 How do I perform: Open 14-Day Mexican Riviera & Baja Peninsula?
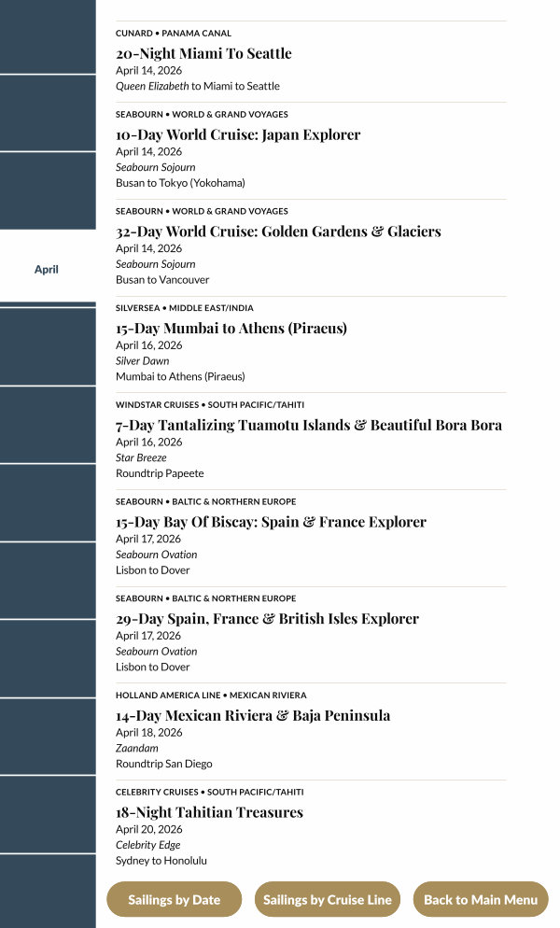253,716
